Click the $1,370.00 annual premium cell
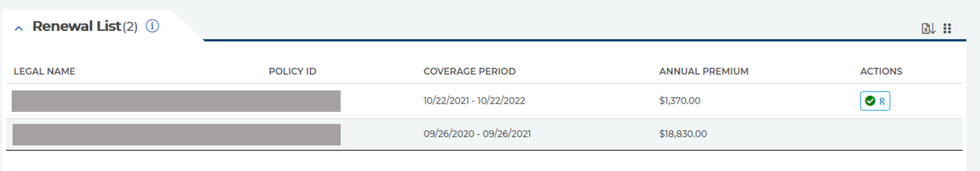Viewport: 980px width, 171px height. 679,101
